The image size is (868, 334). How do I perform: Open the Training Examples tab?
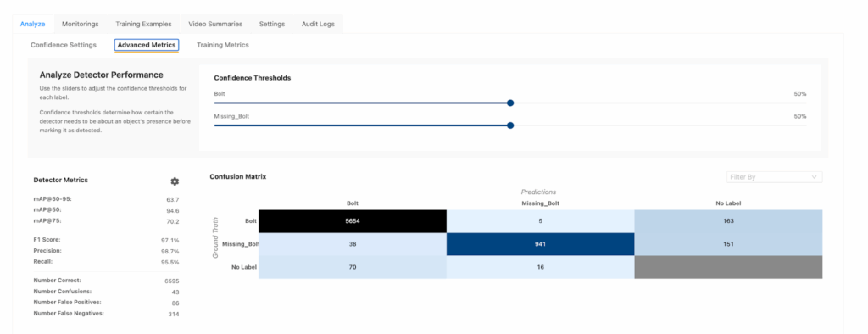click(143, 24)
